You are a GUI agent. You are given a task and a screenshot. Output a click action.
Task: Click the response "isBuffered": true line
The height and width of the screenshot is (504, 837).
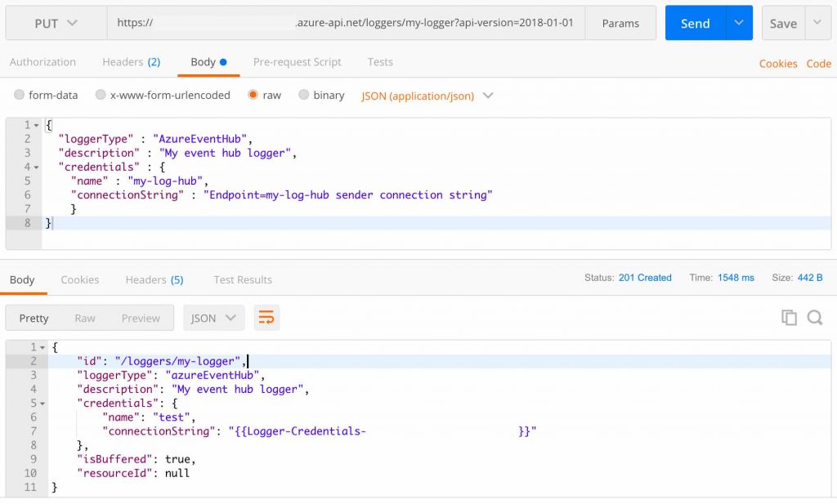137,459
